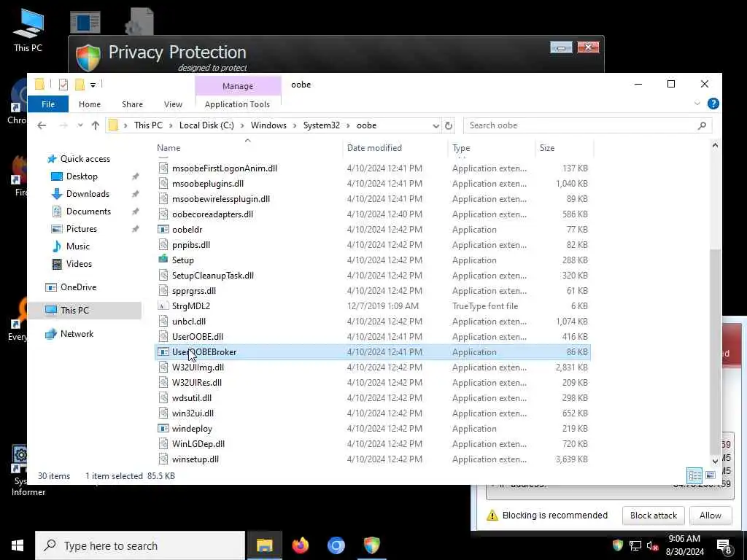
Task: Click New Folder icon in title bar
Action: click(80, 85)
